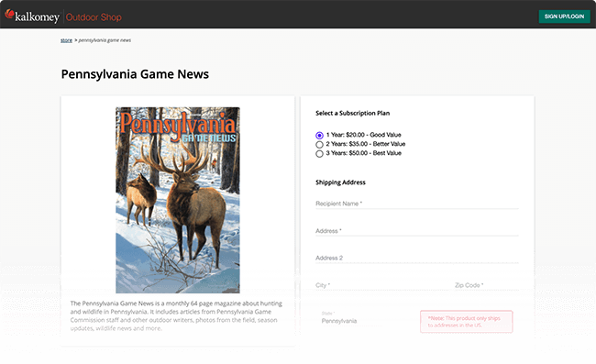Screen dimensions: 596x364
Task: Click the 'Shipping Address' label
Action: (340, 182)
